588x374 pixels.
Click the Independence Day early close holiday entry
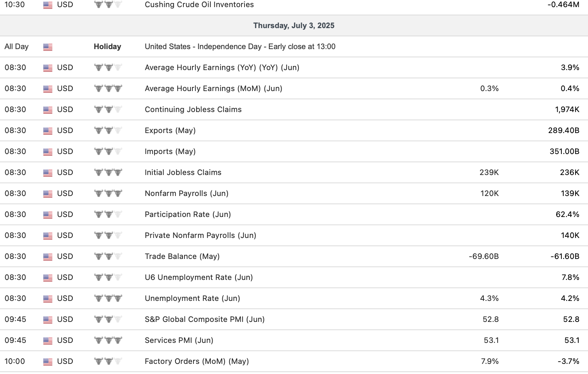coord(240,46)
